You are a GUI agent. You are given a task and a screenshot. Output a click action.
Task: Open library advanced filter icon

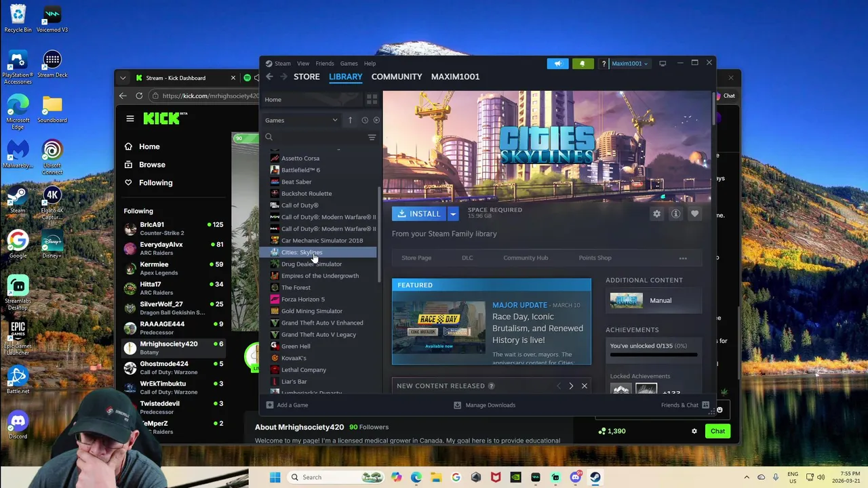coord(372,137)
